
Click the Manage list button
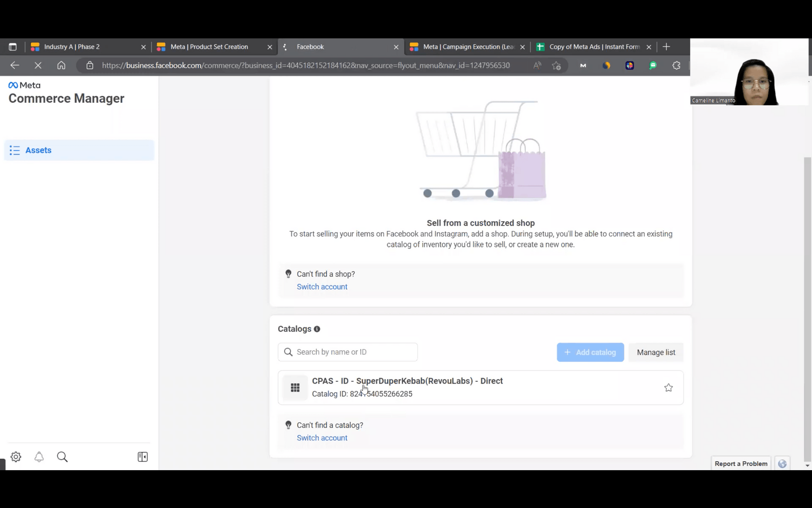tap(656, 352)
